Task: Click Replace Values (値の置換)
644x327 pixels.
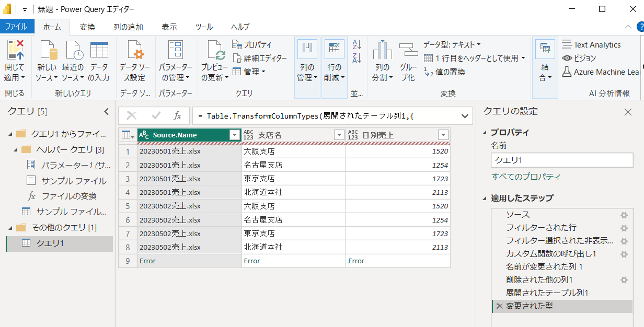Action: (444, 72)
